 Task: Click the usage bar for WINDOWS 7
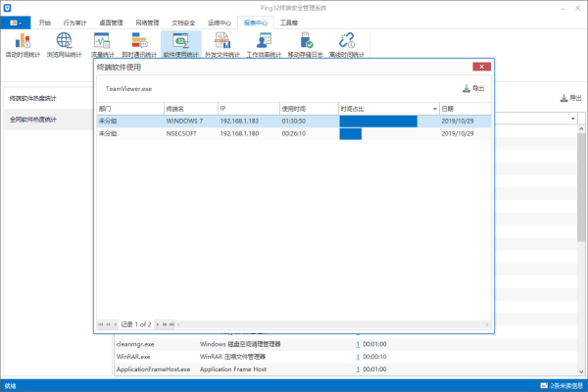377,121
